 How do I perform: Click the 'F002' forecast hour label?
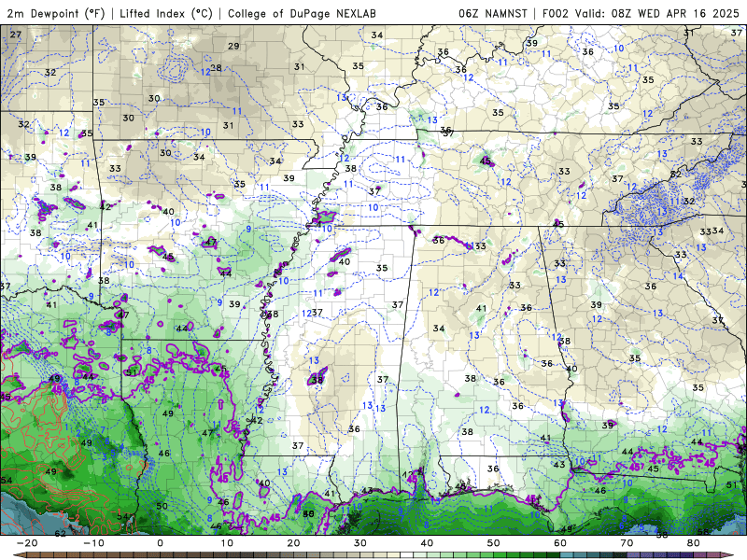pyautogui.click(x=556, y=13)
